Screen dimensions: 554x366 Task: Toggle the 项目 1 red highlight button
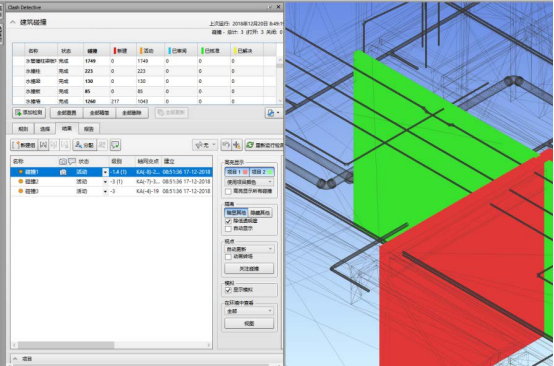[x=237, y=172]
